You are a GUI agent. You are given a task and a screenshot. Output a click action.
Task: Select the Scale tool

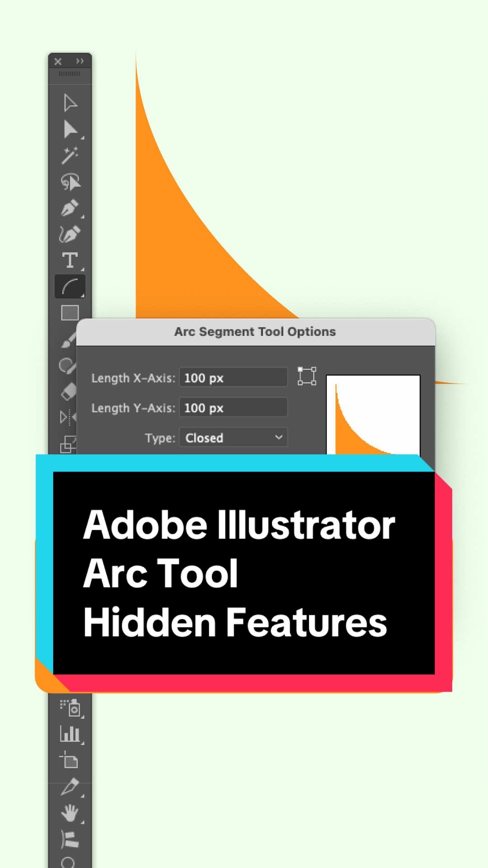tap(68, 444)
